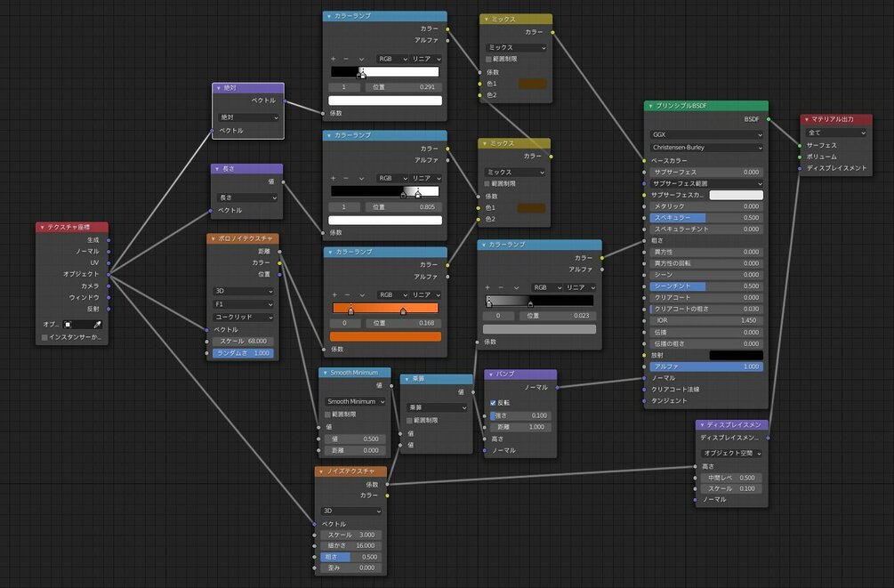Select second stop handle on orange color ramp
The width and height of the screenshot is (894, 588).
[403, 310]
